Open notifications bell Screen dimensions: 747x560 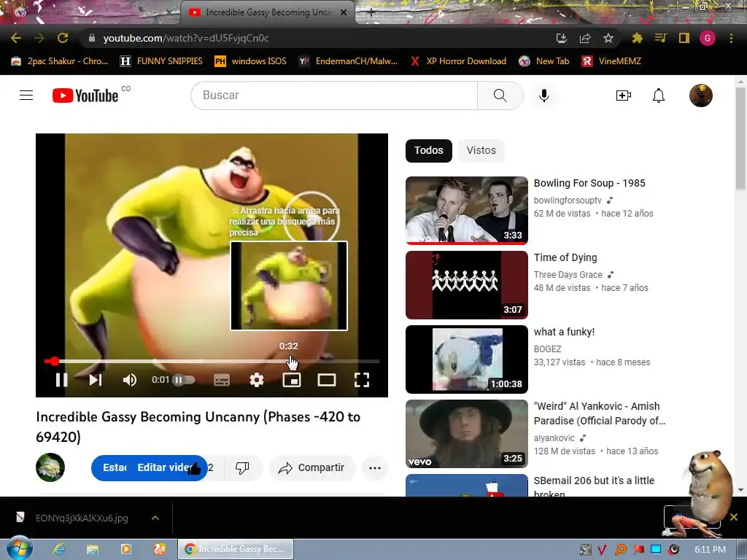coord(659,96)
